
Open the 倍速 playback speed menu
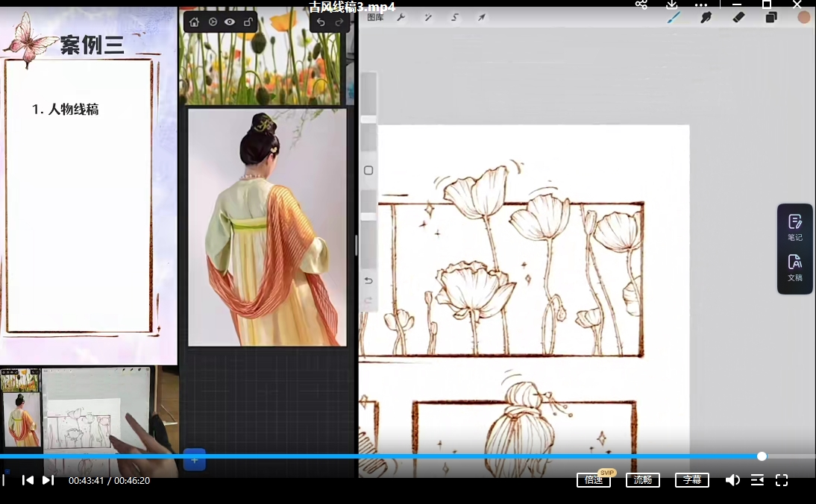click(x=594, y=480)
